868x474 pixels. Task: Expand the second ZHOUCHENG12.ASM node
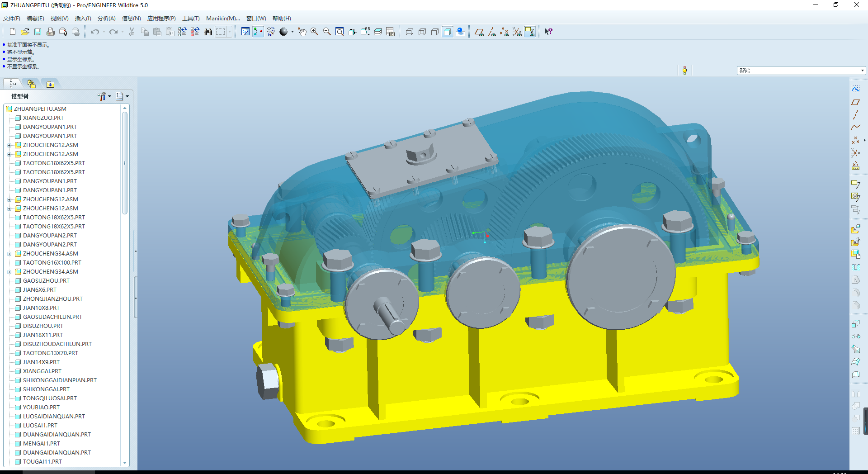9,154
